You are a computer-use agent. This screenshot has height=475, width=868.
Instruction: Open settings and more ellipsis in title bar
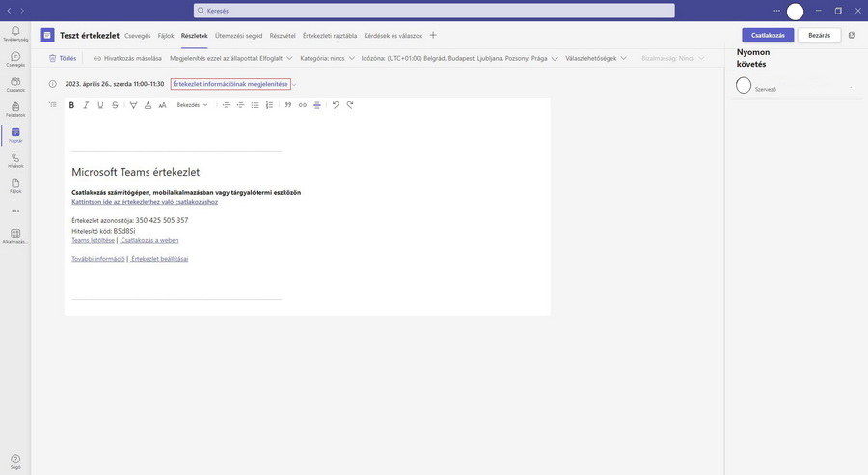pos(776,11)
